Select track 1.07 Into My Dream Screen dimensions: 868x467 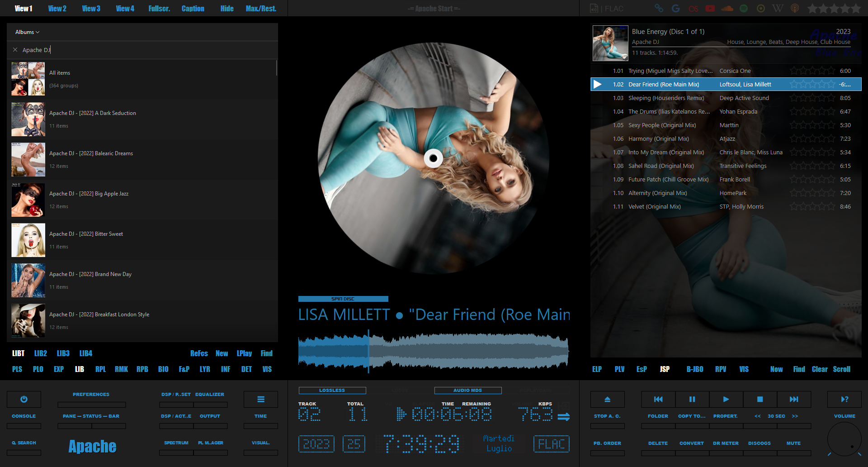(x=726, y=152)
